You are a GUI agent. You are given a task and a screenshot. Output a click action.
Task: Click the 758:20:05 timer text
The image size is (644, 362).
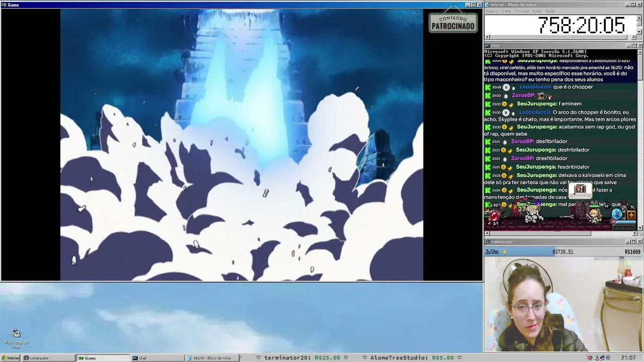click(582, 25)
